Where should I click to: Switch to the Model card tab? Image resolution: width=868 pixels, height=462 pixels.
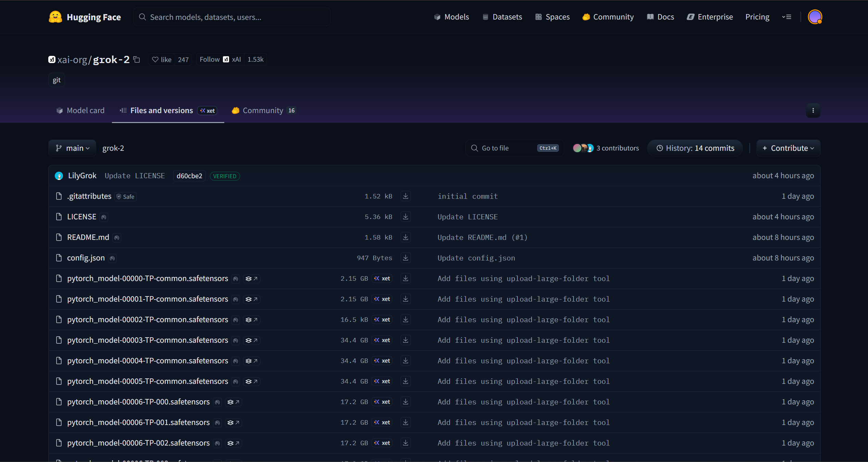[x=80, y=110]
